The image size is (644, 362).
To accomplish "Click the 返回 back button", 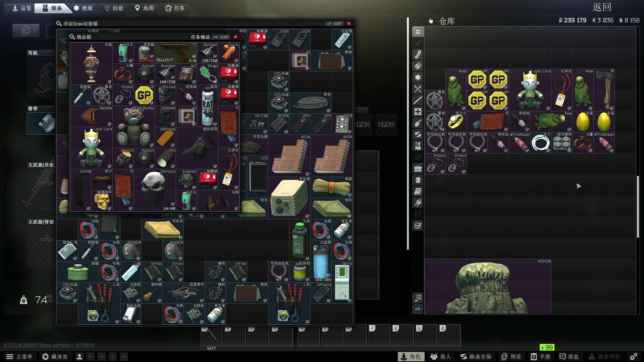I will coord(602,7).
